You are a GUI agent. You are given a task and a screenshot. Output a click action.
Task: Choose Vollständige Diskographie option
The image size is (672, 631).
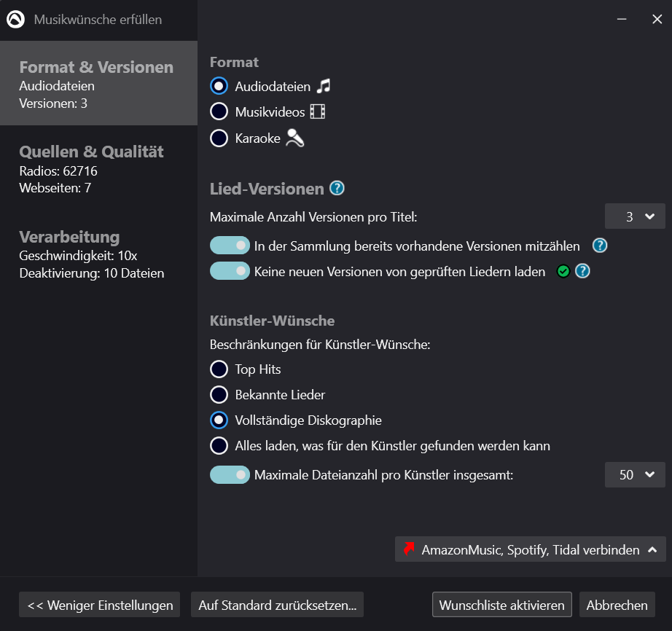pyautogui.click(x=219, y=420)
